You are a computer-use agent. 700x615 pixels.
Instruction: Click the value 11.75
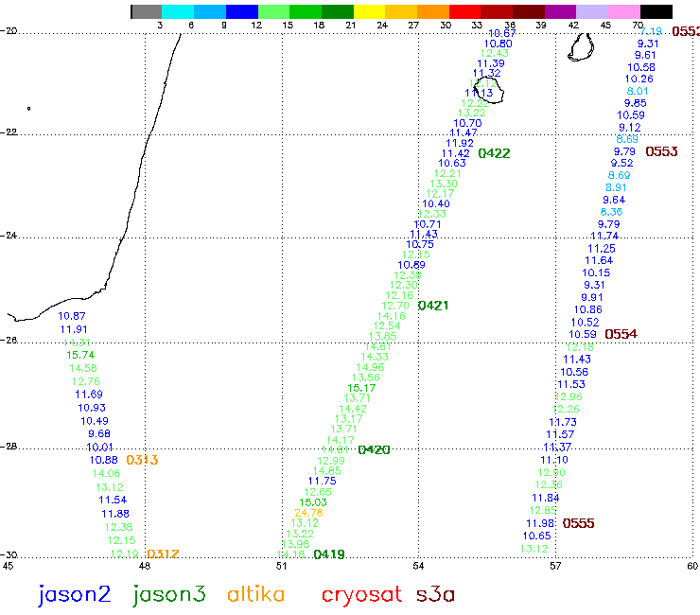322,481
